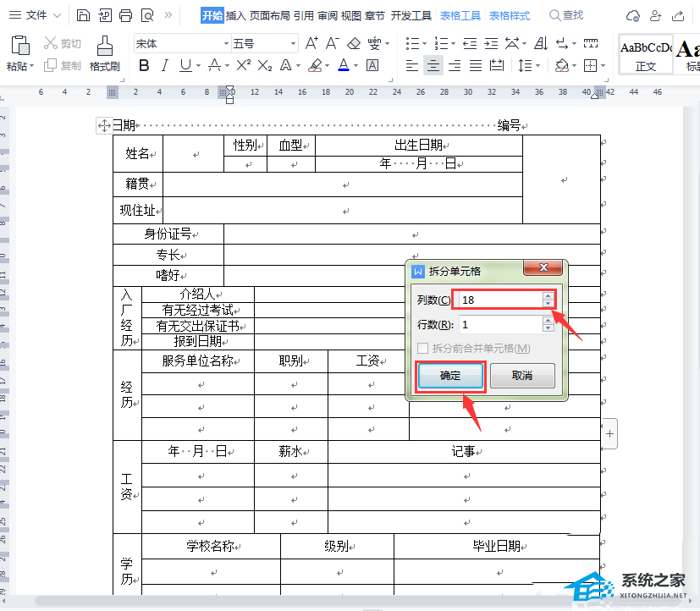Click 确定 button in split cells dialog
Image resolution: width=700 pixels, height=611 pixels.
click(450, 376)
